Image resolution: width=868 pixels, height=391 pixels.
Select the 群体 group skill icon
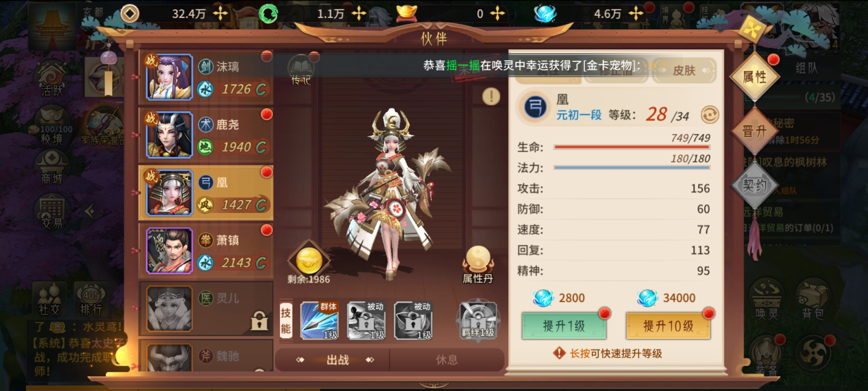(x=319, y=321)
